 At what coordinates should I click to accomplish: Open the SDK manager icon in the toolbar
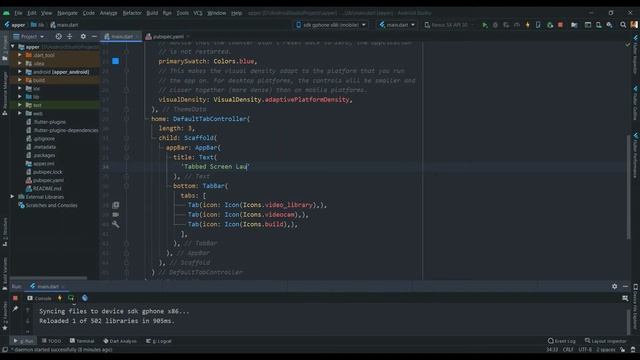coord(609,25)
